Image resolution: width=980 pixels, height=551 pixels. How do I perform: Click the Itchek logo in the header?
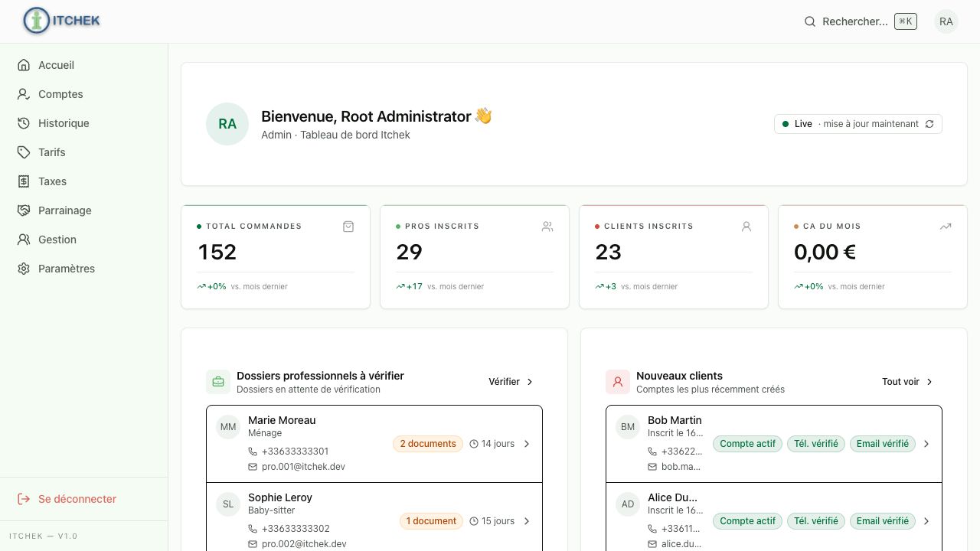pyautogui.click(x=62, y=21)
